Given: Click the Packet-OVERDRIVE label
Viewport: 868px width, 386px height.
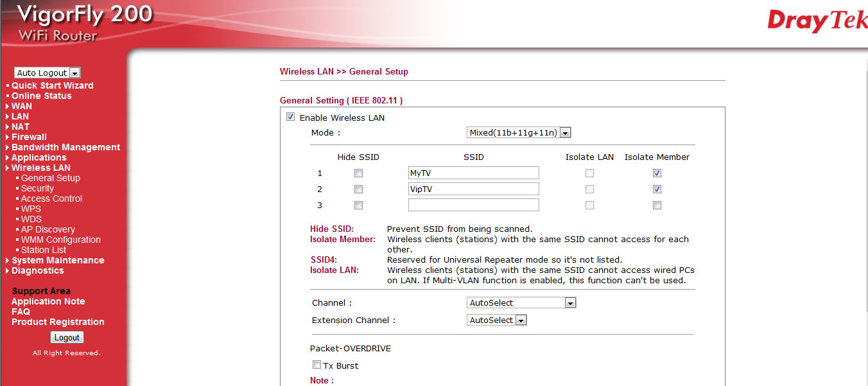Looking at the screenshot, I should 351,348.
